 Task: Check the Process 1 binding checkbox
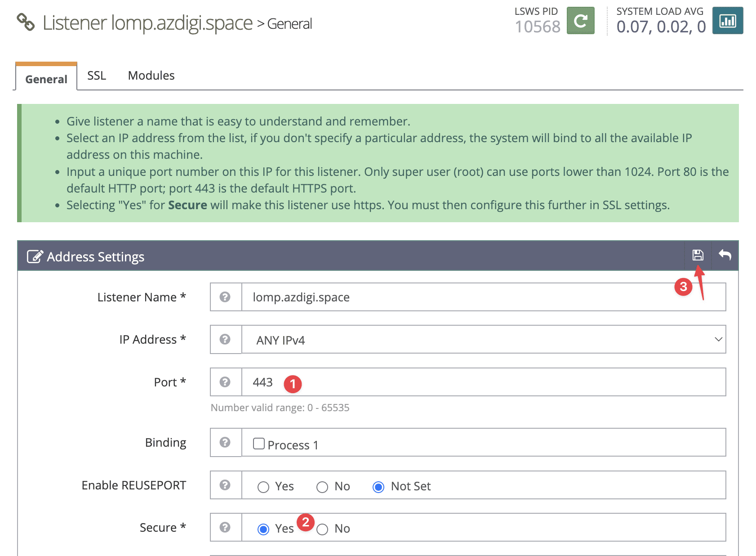259,444
